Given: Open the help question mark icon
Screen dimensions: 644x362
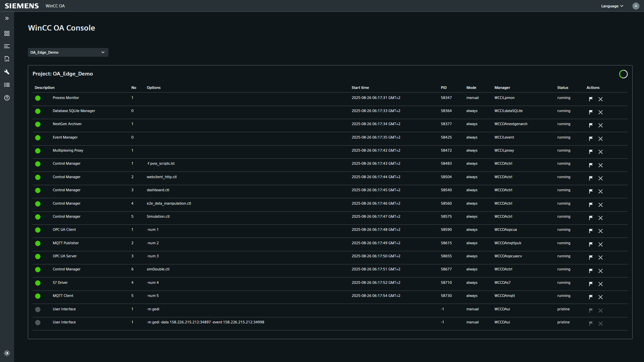Looking at the screenshot, I should (7, 98).
